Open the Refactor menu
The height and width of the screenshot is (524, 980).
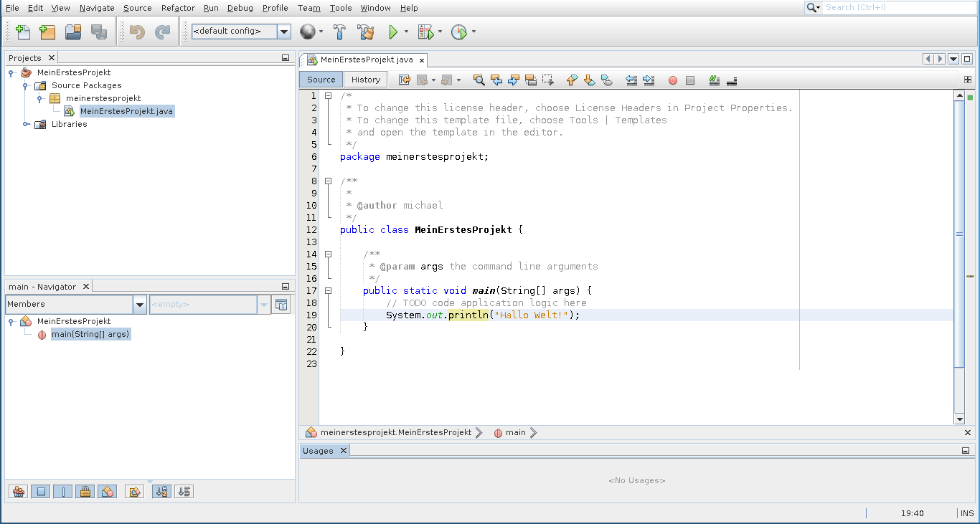(178, 8)
